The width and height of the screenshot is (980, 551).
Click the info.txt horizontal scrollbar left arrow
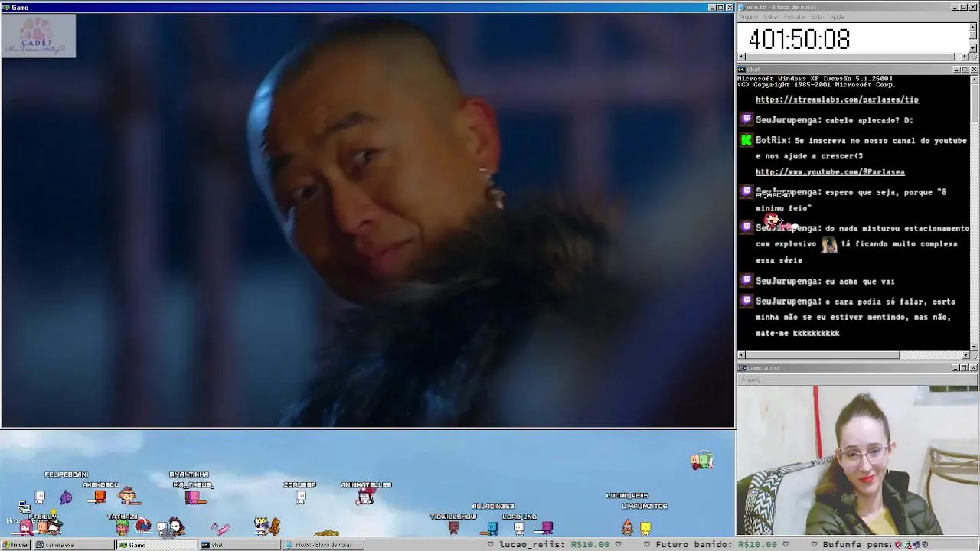pyautogui.click(x=741, y=57)
